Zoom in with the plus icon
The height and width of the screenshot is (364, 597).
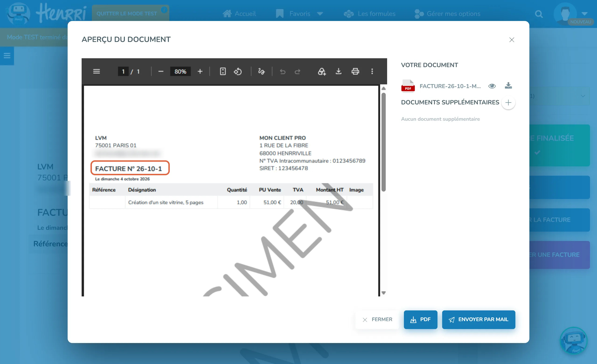point(200,72)
